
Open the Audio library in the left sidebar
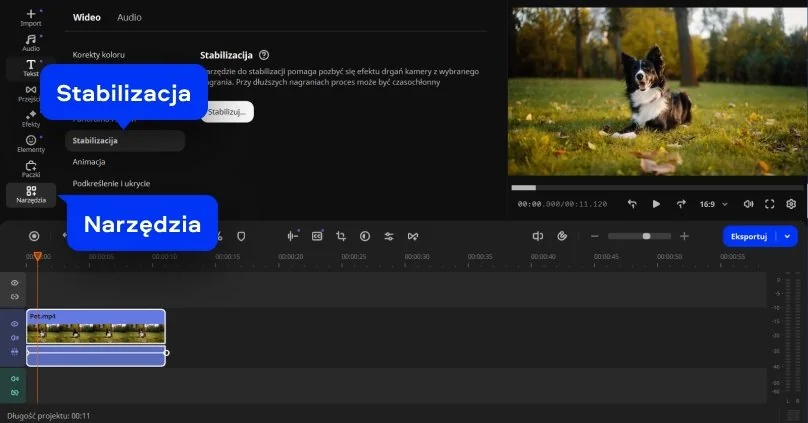pyautogui.click(x=31, y=42)
